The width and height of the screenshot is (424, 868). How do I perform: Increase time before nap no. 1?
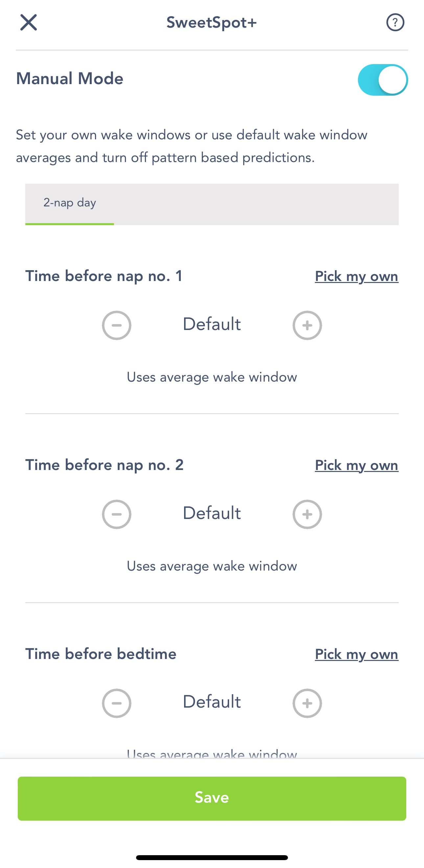[307, 325]
